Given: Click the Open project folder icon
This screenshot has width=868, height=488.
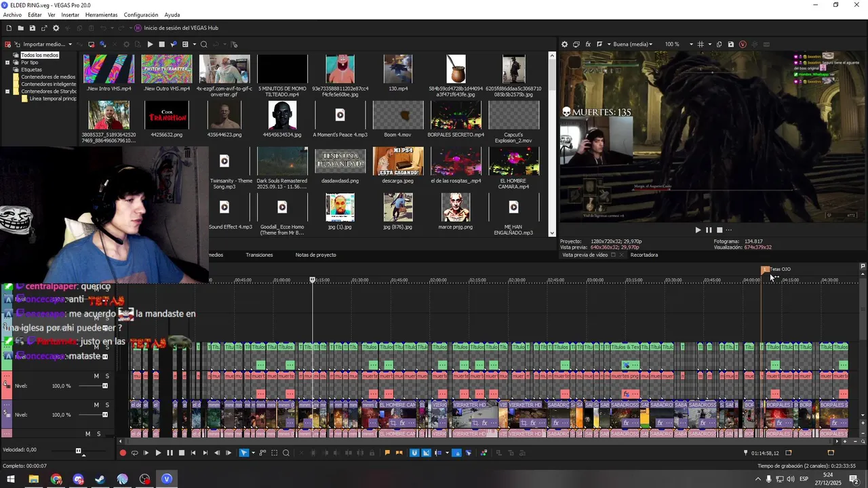Looking at the screenshot, I should coord(20,28).
